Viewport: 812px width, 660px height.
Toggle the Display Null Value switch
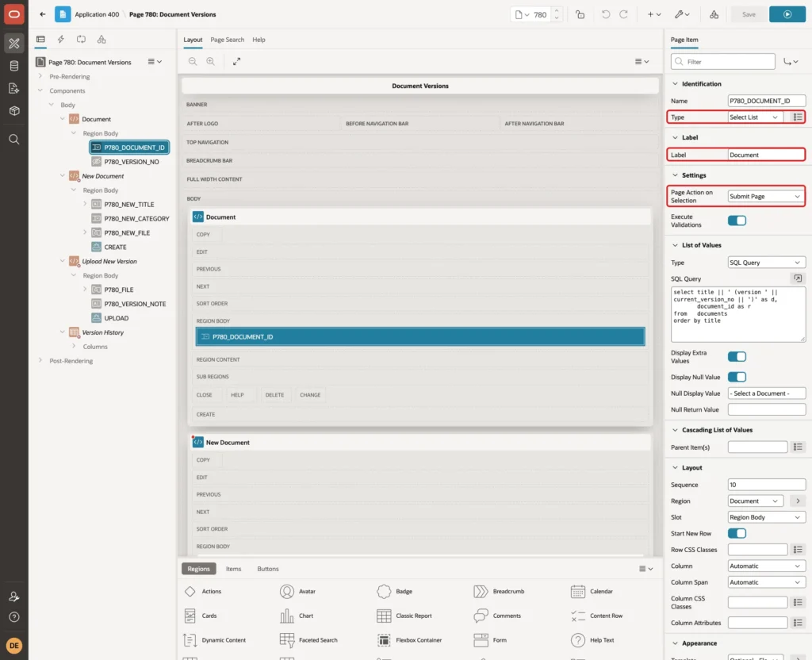pyautogui.click(x=737, y=377)
